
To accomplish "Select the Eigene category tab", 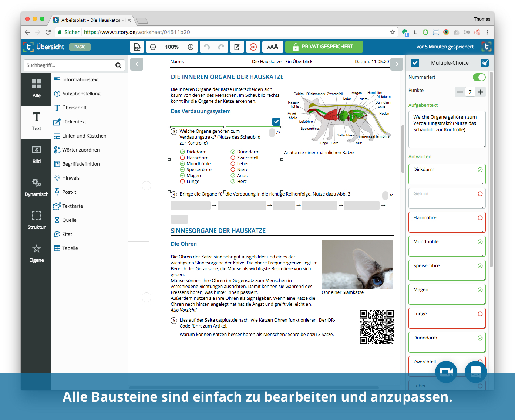I will (x=36, y=254).
